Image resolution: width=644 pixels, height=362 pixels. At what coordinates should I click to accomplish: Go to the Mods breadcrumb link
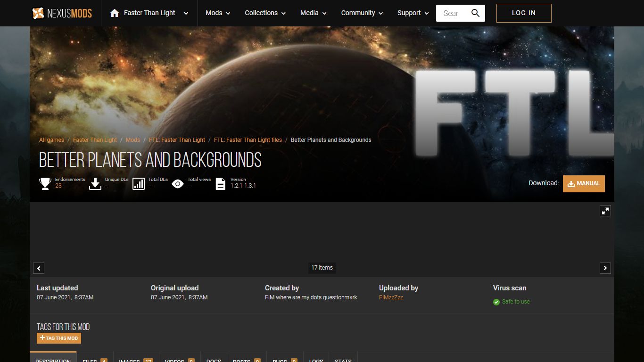(133, 140)
